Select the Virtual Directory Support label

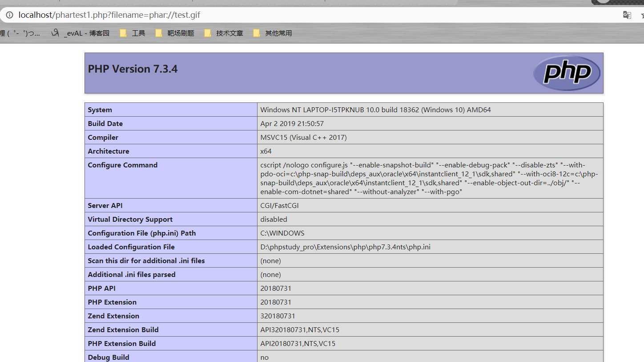(x=130, y=220)
